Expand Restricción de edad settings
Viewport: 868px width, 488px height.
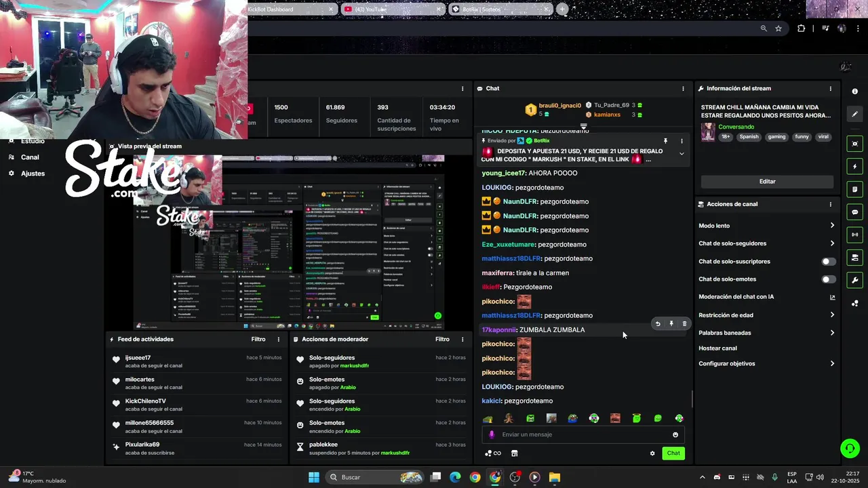point(832,315)
